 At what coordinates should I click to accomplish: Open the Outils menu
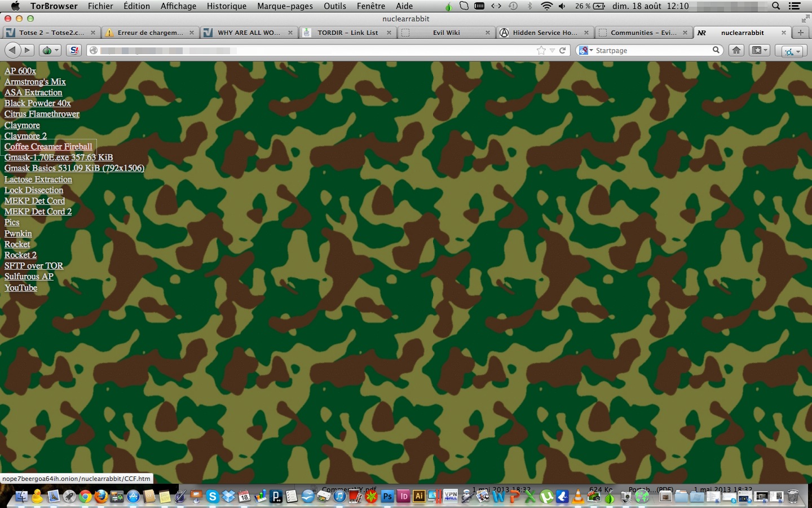(x=335, y=6)
